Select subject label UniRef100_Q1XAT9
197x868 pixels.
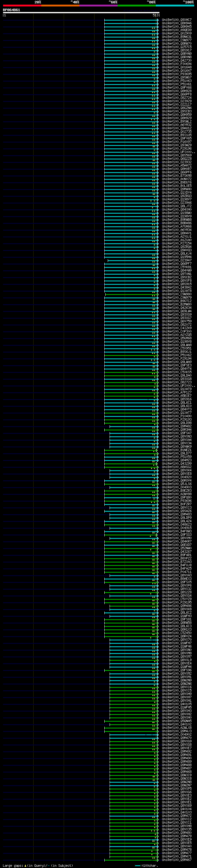[177, 389]
